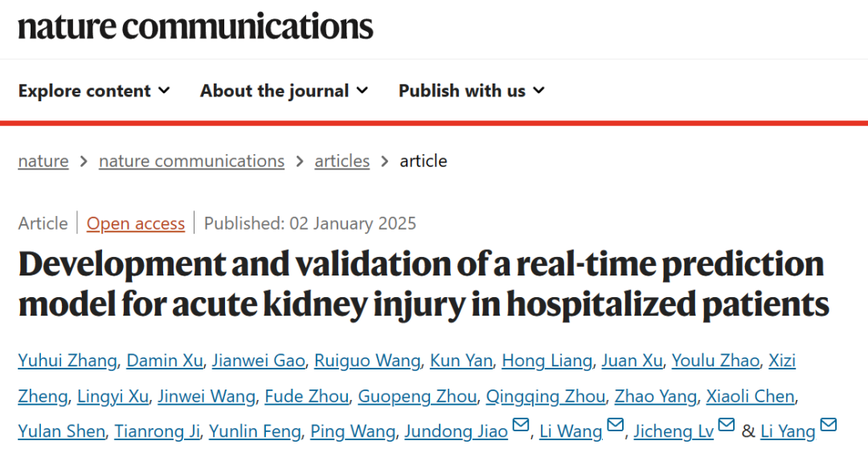Screen dimensions: 868x461
Task: Expand the Explore content dropdown
Action: [x=94, y=90]
